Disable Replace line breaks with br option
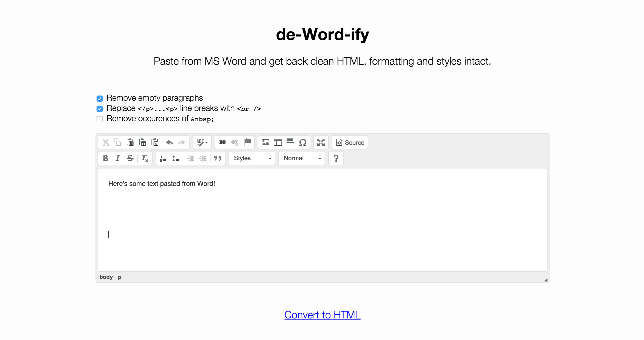Image resolution: width=644 pixels, height=340 pixels. [100, 109]
